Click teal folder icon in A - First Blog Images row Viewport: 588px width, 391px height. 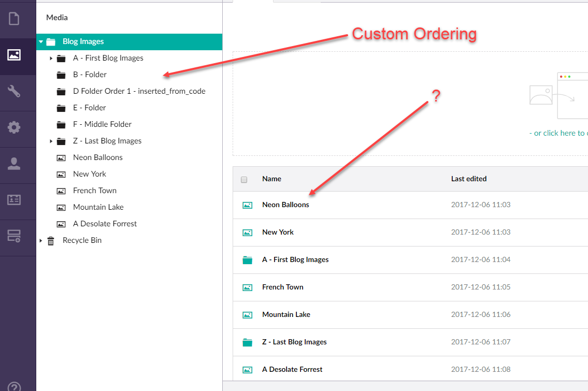(248, 260)
